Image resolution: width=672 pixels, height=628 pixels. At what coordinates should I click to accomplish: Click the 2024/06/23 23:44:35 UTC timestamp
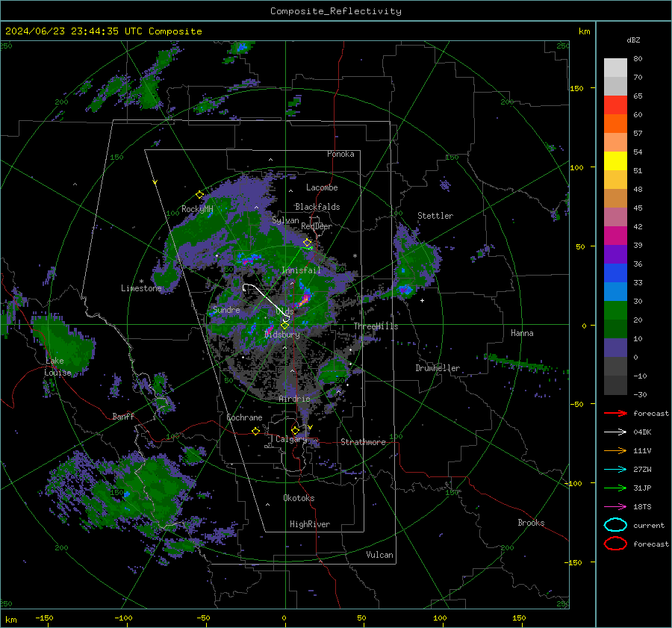(68, 31)
